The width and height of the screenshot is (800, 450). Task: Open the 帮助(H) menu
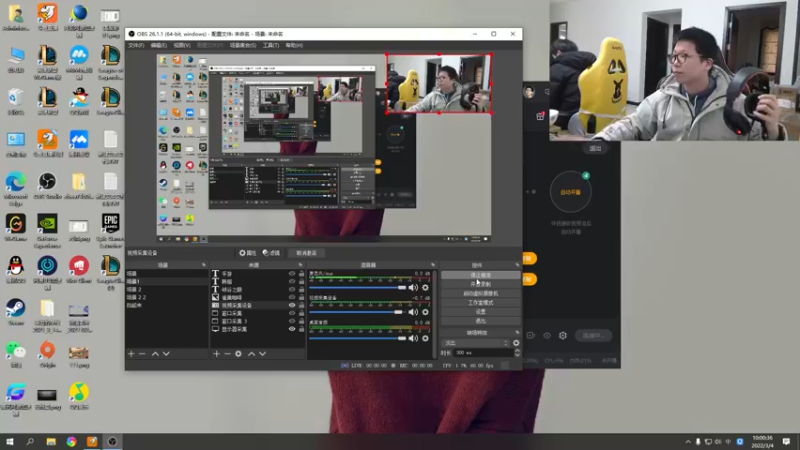(294, 45)
